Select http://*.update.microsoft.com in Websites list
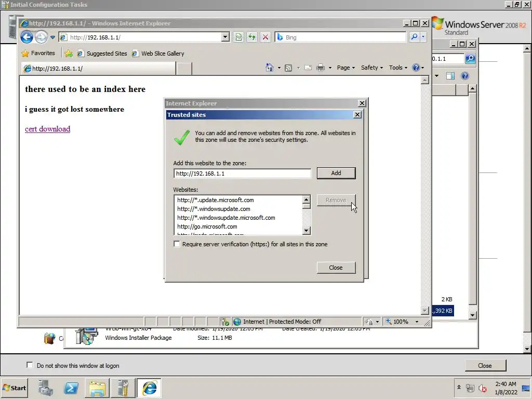532x399 pixels. (216, 200)
